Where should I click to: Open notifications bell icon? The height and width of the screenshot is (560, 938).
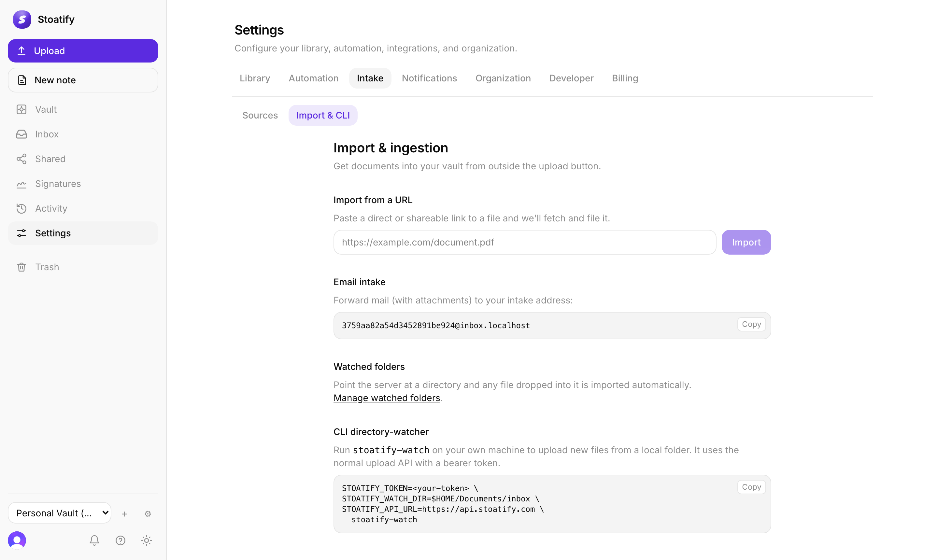[94, 540]
